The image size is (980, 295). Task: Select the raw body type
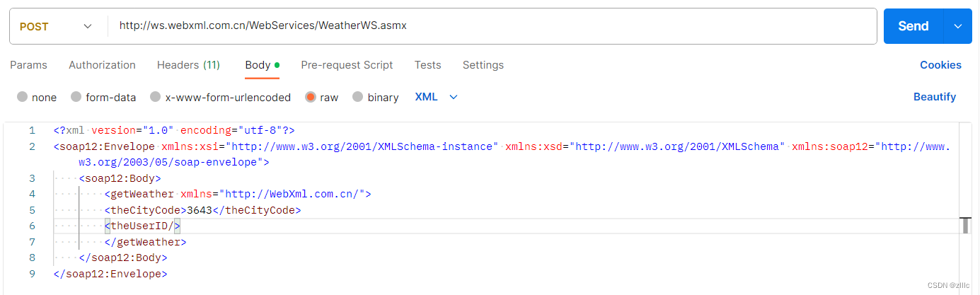point(321,97)
